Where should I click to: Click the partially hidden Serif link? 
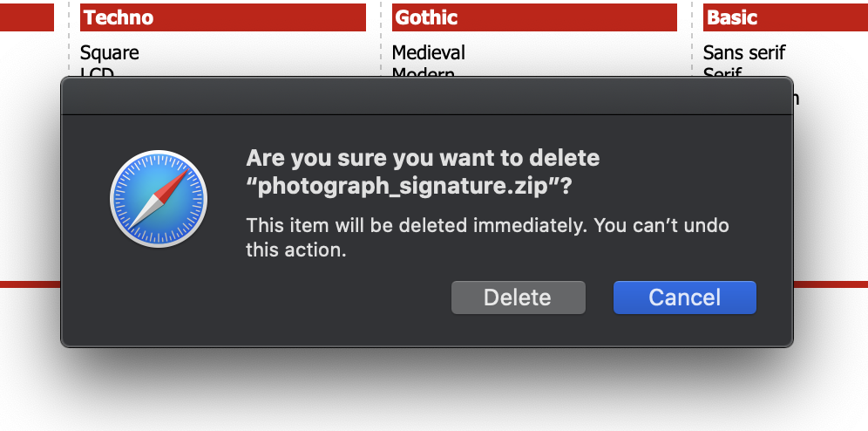click(x=722, y=72)
